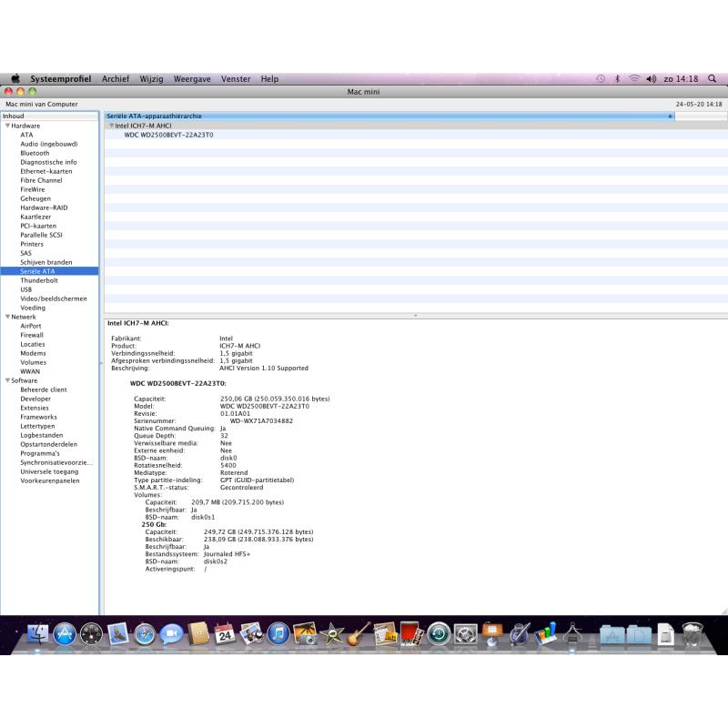Open Keynote podium icon in Dock
The height and width of the screenshot is (728, 728).
(492, 633)
